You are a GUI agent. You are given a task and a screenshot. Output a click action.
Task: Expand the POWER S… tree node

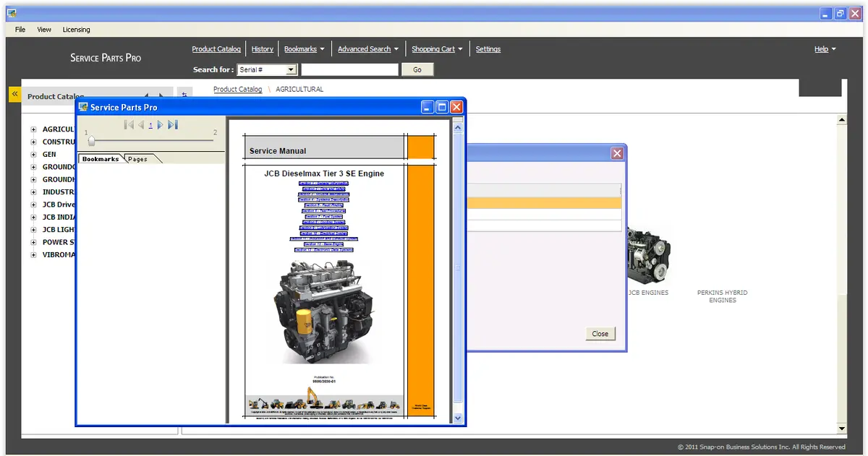point(33,242)
